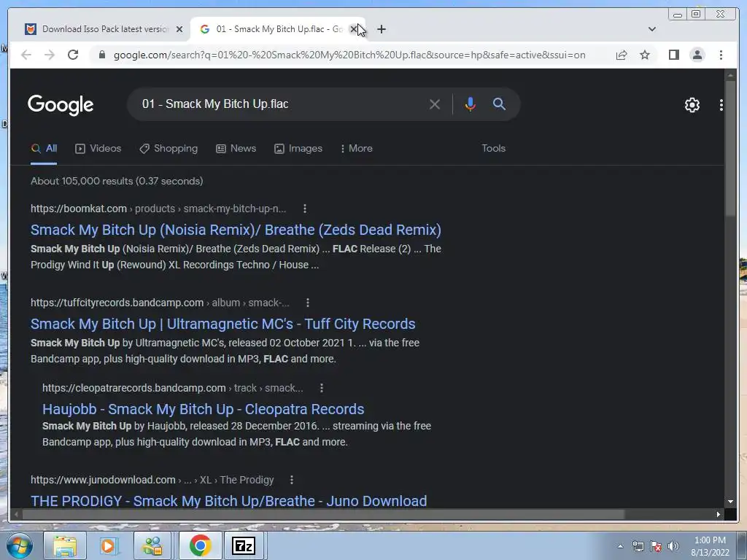This screenshot has width=747, height=560.
Task: Switch to the Images results tab
Action: (298, 149)
